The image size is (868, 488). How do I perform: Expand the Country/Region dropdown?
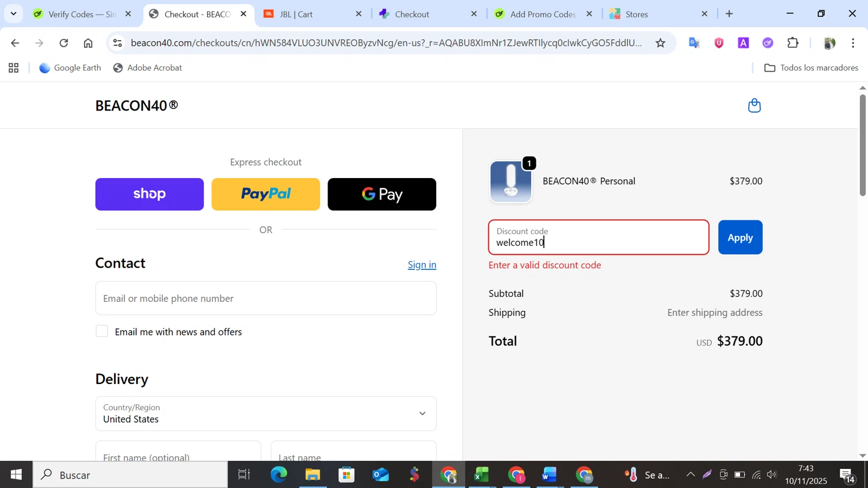tap(266, 413)
